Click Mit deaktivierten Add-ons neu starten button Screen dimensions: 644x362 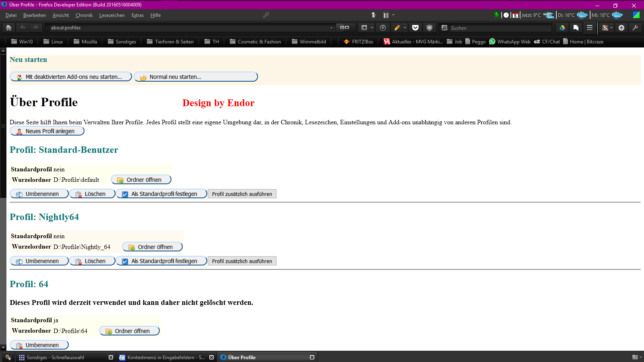pyautogui.click(x=71, y=77)
